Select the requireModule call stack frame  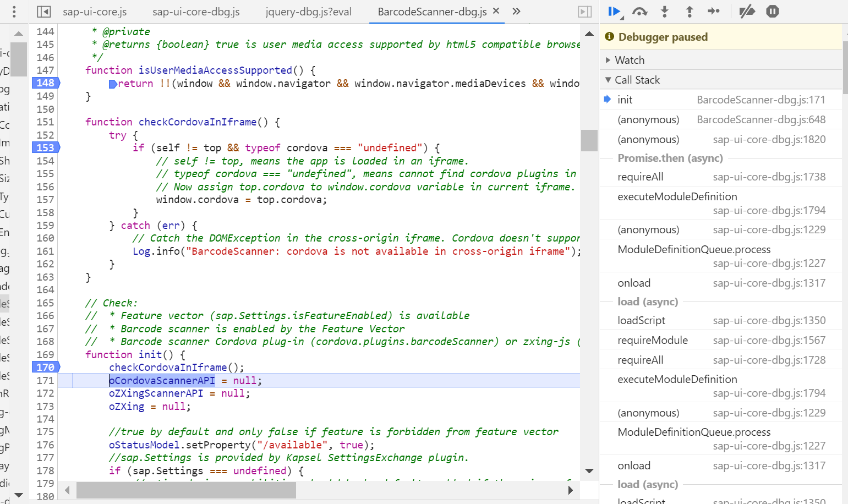coord(721,340)
